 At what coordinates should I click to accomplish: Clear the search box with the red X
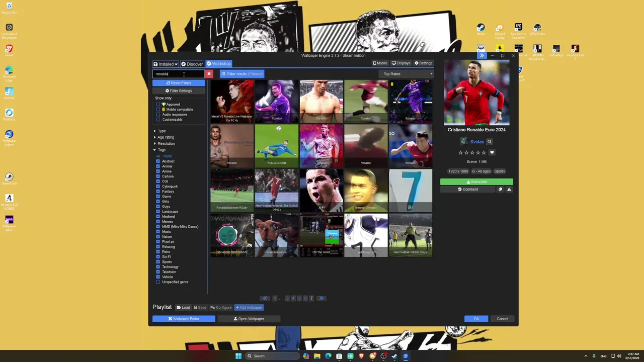(x=209, y=74)
